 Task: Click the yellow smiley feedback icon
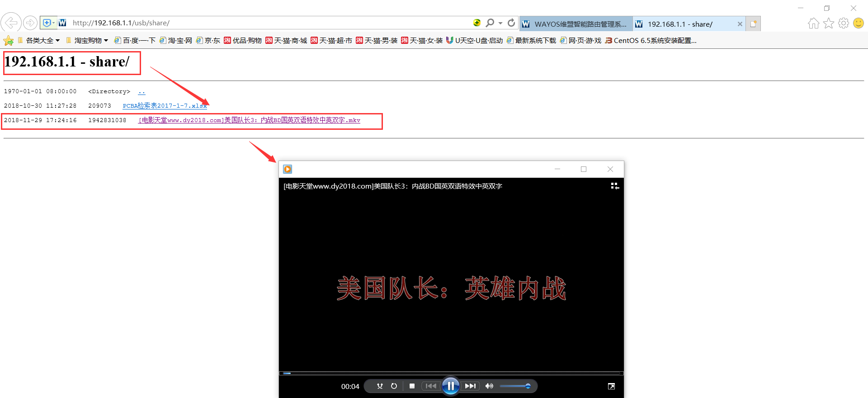point(859,23)
